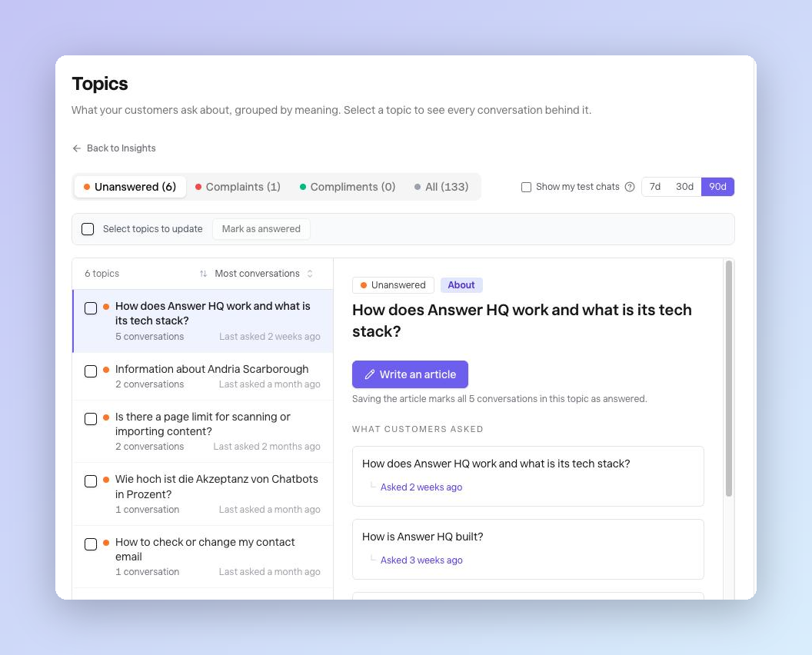Click the Topics page heading
Screen dimensions: 812x655
point(100,84)
